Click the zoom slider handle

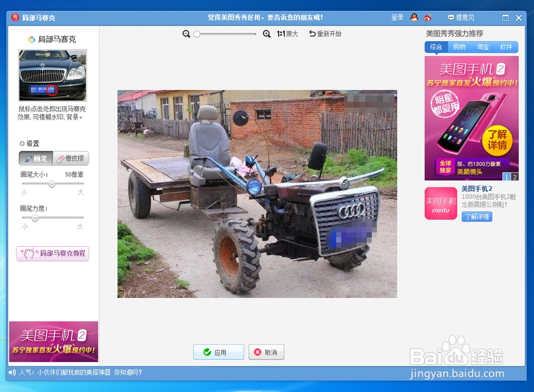pyautogui.click(x=197, y=34)
